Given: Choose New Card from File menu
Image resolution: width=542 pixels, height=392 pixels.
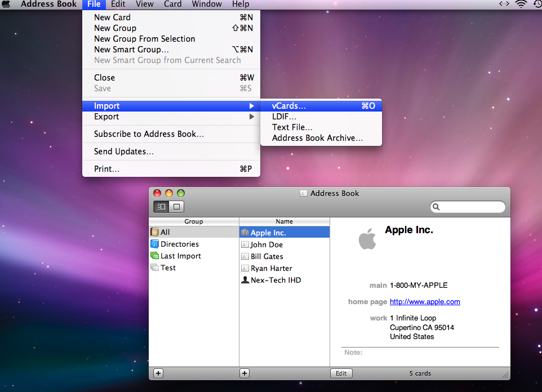Looking at the screenshot, I should click(171, 17).
